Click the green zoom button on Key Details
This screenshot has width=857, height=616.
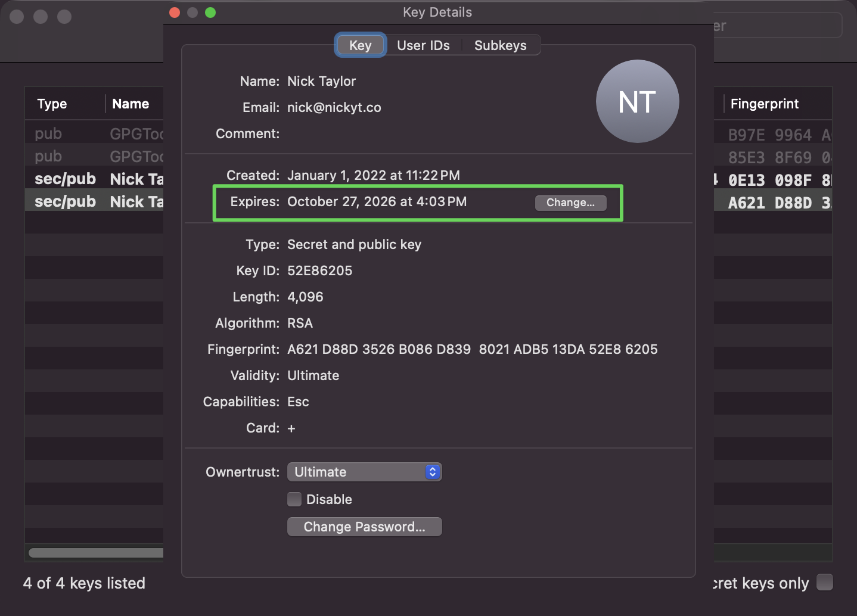[x=210, y=13]
